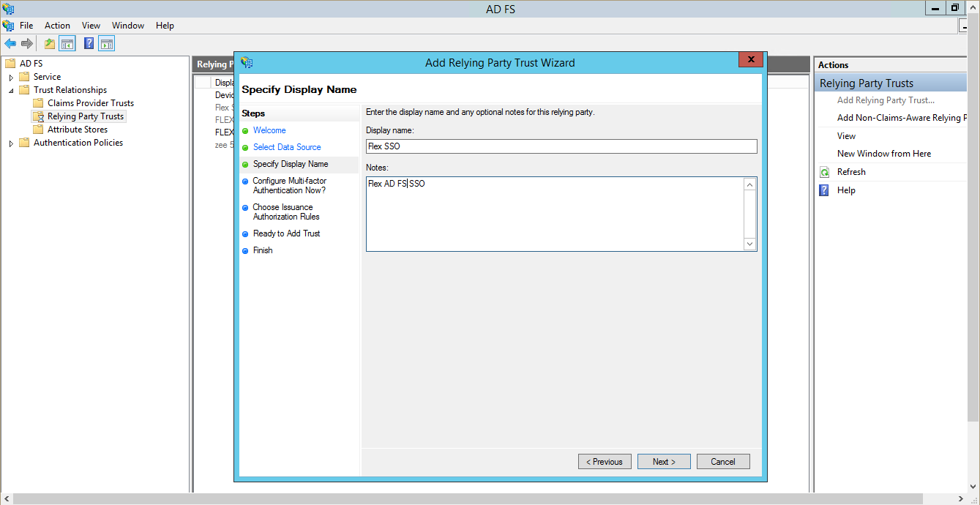Open Help using the question mark toolbar icon

coord(88,42)
